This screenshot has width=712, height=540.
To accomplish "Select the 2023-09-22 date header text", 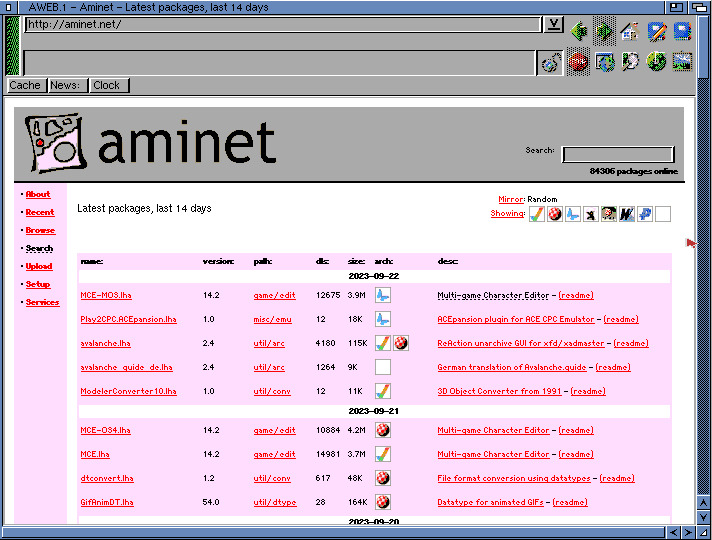I will coord(374,276).
